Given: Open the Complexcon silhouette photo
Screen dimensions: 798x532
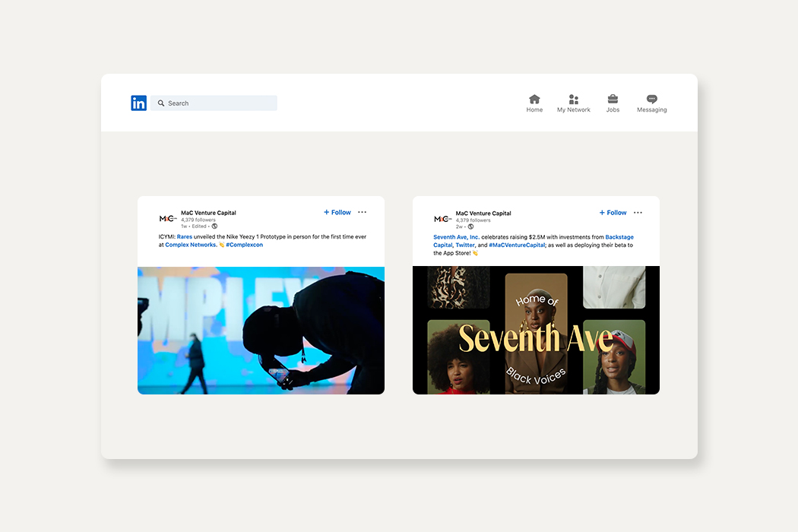Looking at the screenshot, I should pos(261,331).
